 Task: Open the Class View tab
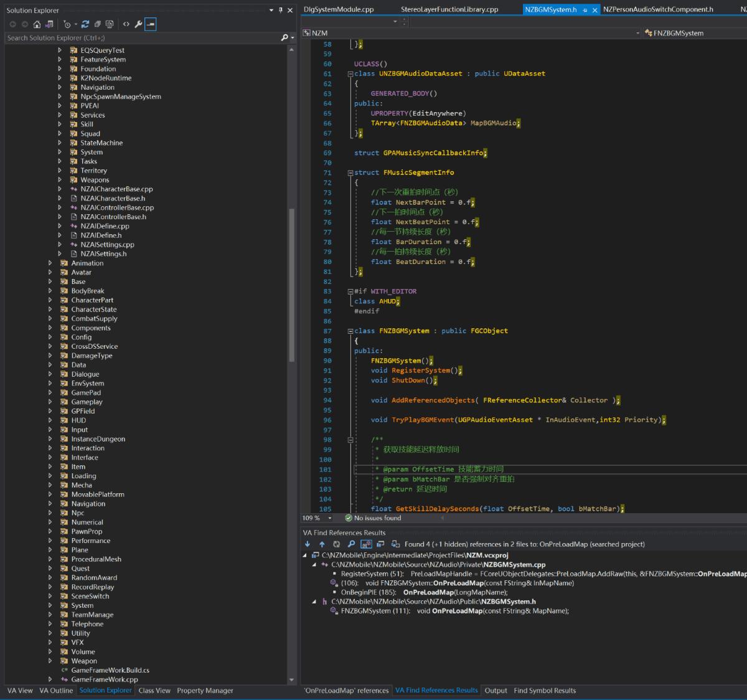pyautogui.click(x=154, y=691)
